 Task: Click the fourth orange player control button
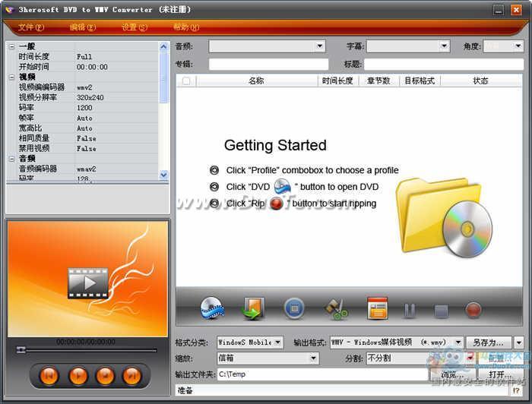pos(132,376)
